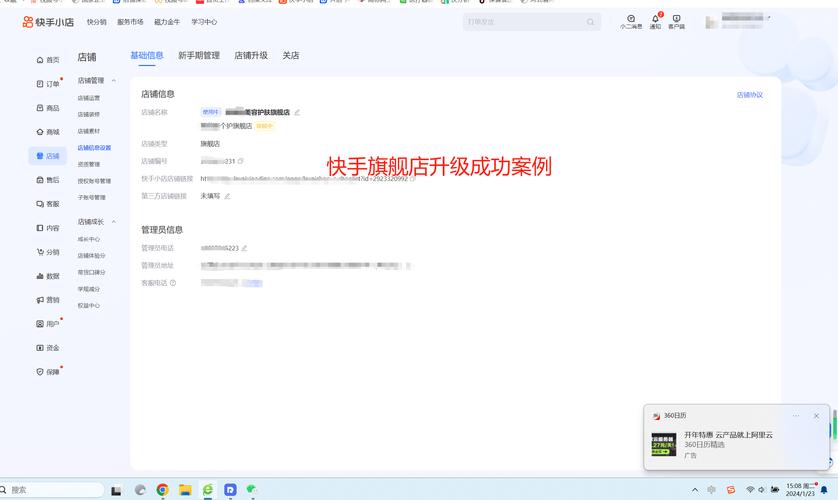Edit shop name with pencil icon
838x500 pixels.
(297, 112)
